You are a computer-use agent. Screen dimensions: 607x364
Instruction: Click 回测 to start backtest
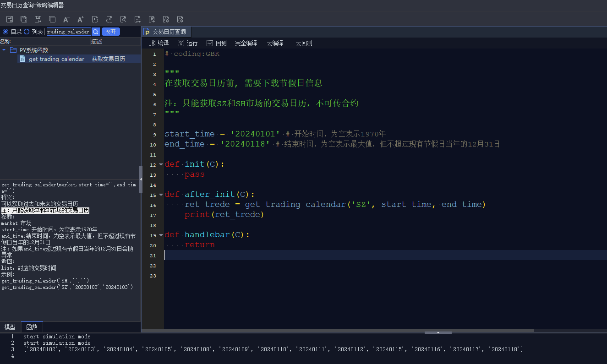pyautogui.click(x=216, y=43)
